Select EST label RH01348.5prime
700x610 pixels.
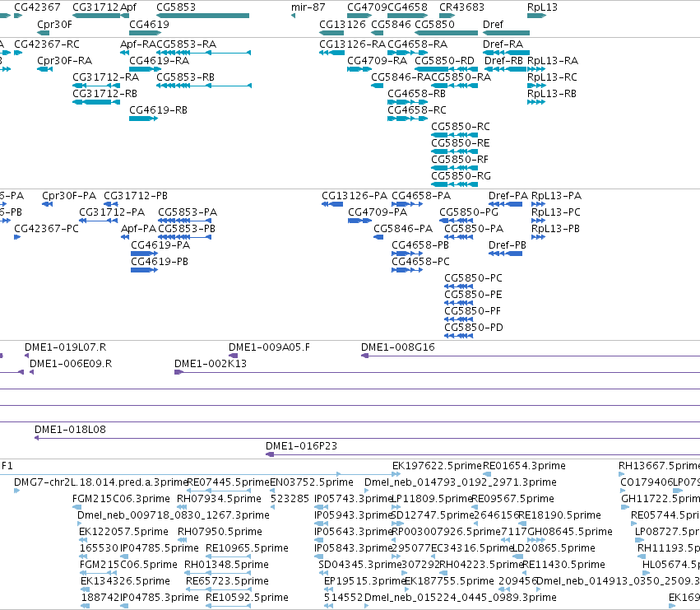(x=226, y=566)
